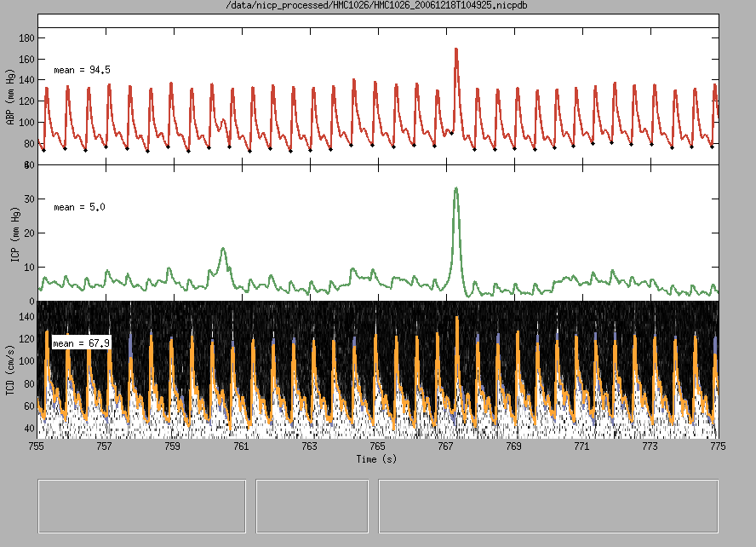Click the ICP axis value 20

tap(30, 233)
